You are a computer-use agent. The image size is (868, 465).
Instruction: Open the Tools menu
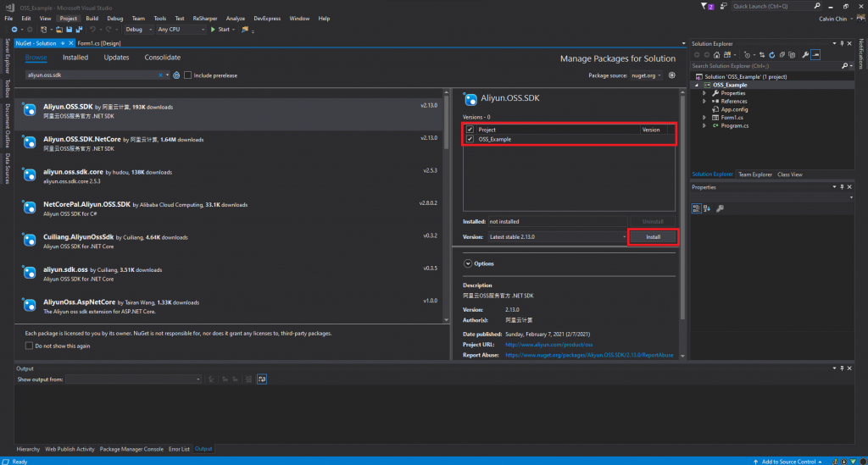click(x=159, y=19)
